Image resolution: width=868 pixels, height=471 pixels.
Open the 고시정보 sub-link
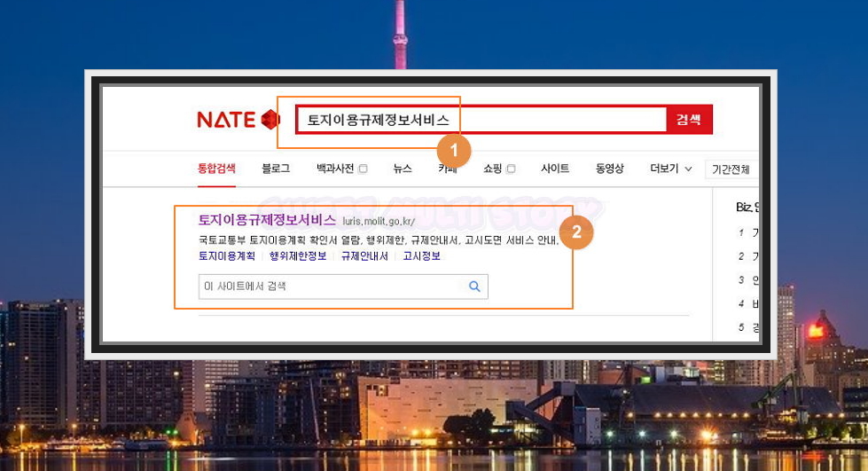pos(421,256)
